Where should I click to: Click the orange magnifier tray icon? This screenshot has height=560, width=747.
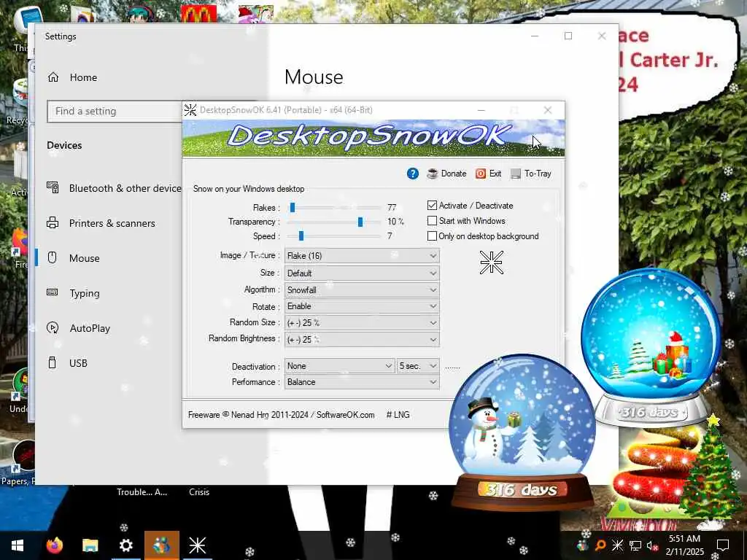600,545
